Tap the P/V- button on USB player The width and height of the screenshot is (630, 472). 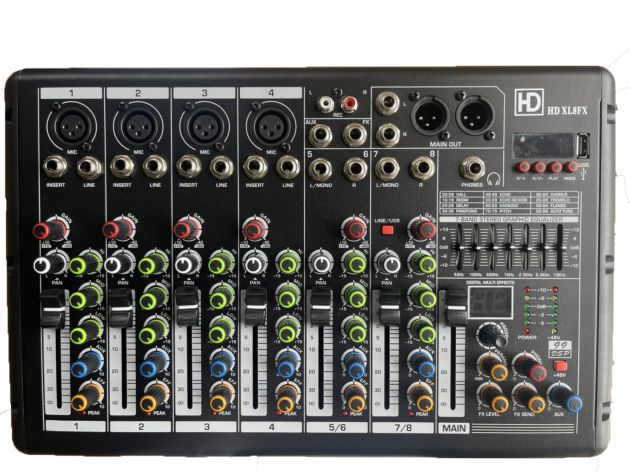pos(523,167)
